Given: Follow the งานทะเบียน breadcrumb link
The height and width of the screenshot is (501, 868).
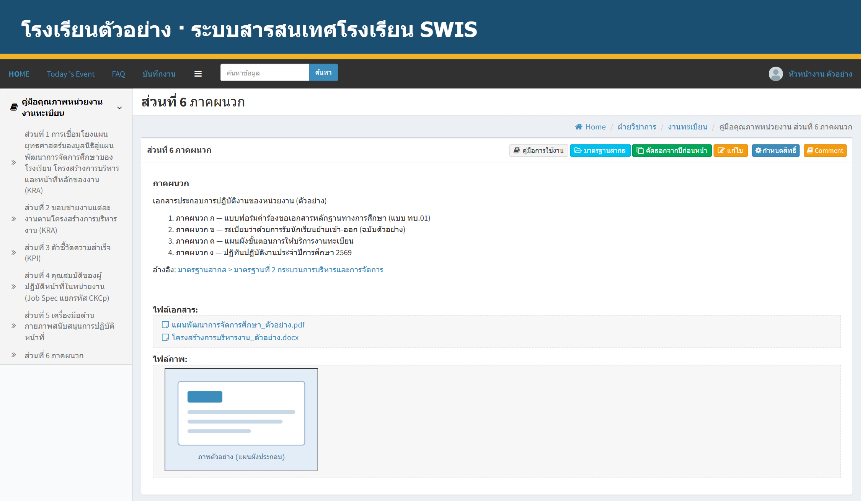Looking at the screenshot, I should [x=687, y=127].
